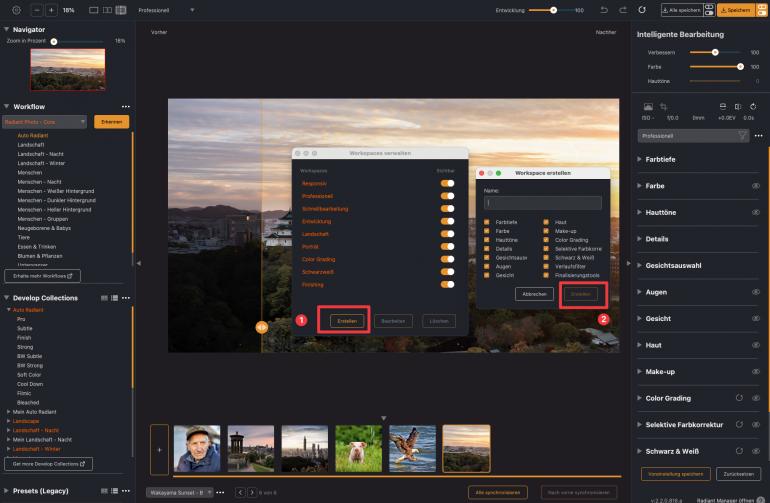Switch Develop Collections to grid view
770x503 pixels.
[104, 298]
